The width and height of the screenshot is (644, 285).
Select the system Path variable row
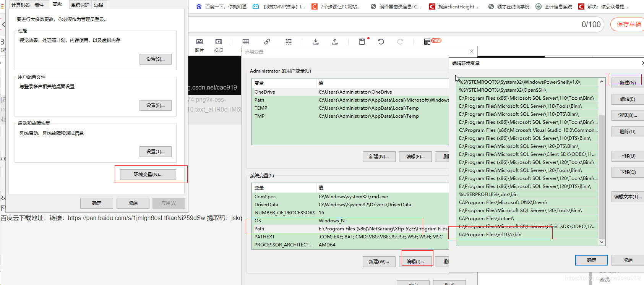[x=350, y=229]
